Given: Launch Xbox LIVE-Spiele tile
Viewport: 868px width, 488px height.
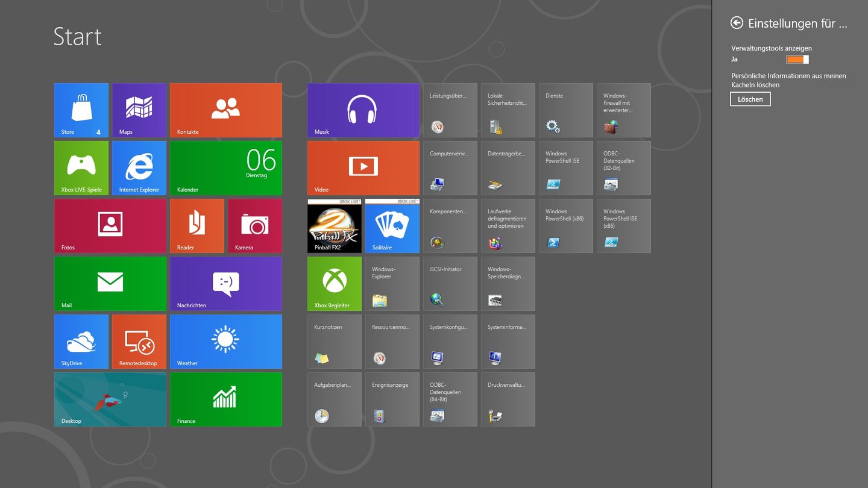Looking at the screenshot, I should [81, 168].
